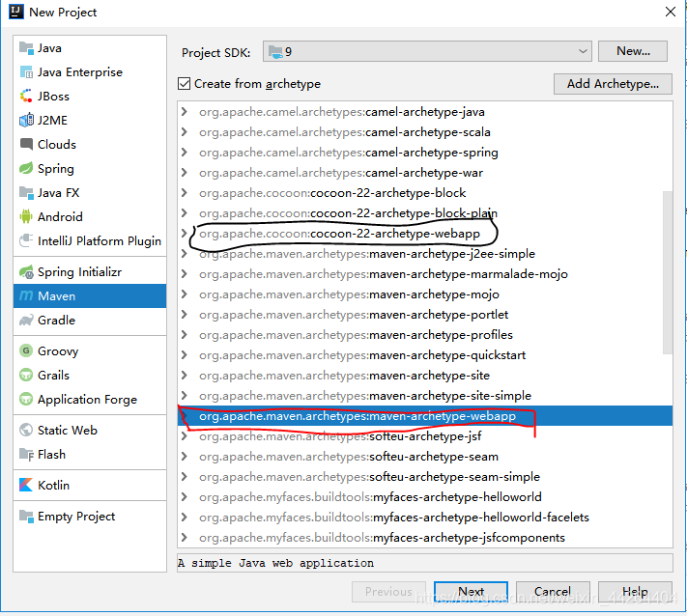
Task: Choose the JBoss icon in the sidebar
Action: [26, 97]
